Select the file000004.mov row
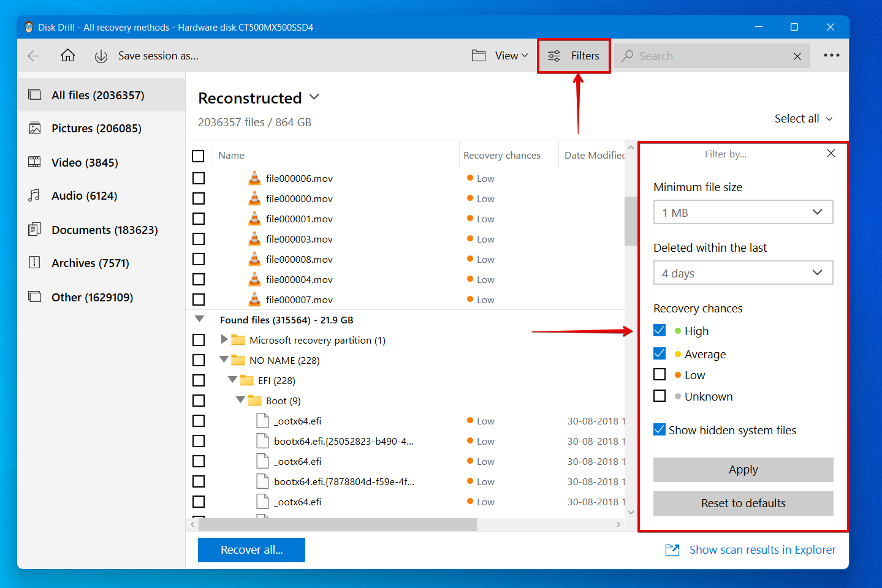This screenshot has width=882, height=588. pos(405,279)
